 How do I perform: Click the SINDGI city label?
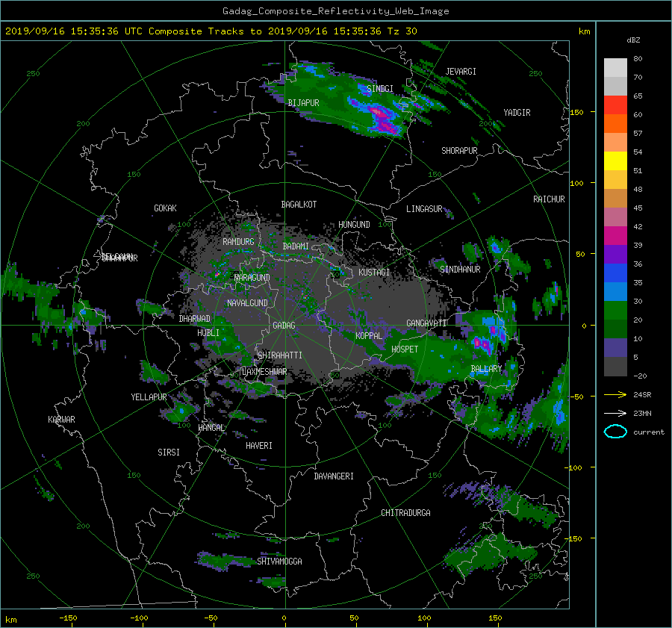point(380,89)
